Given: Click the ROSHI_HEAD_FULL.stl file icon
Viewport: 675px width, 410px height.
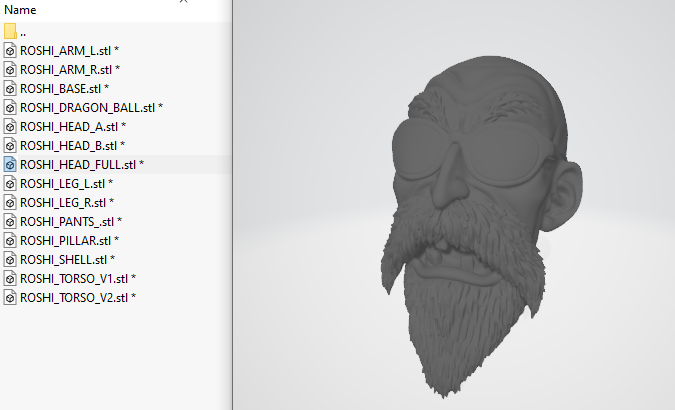Looking at the screenshot, I should (10, 165).
